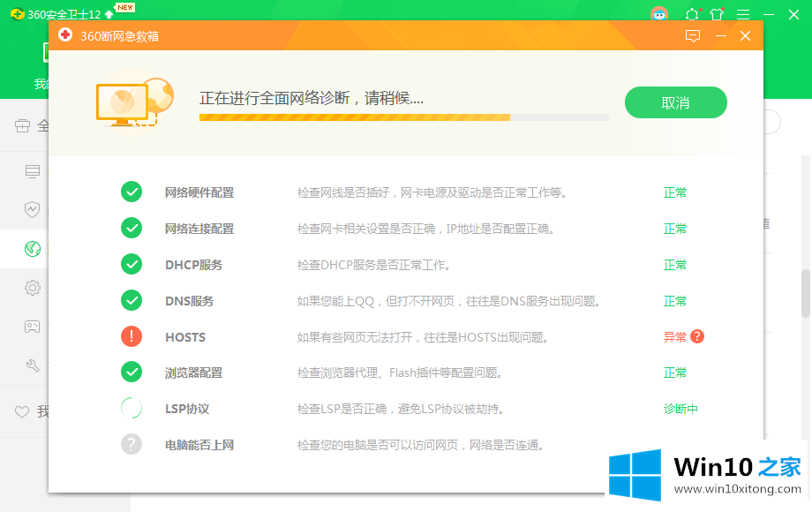Select the LSP协议 item label
This screenshot has width=812, height=512.
point(187,409)
